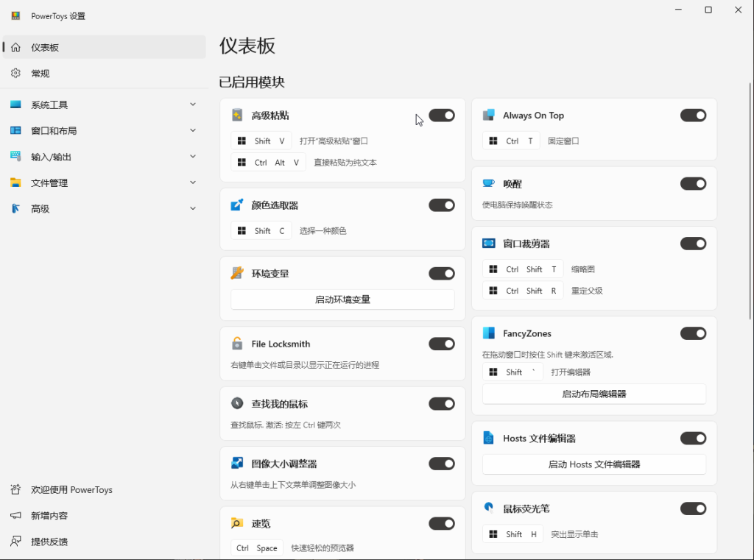This screenshot has height=560, width=754.
Task: Toggle off Image Resizer (图像大小调整器)
Action: point(441,464)
